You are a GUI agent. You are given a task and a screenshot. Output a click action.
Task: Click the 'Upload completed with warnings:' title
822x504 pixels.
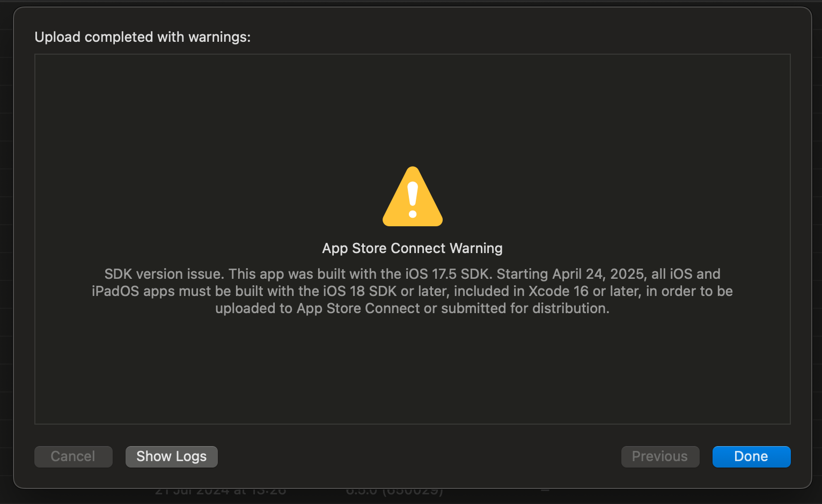coord(143,37)
